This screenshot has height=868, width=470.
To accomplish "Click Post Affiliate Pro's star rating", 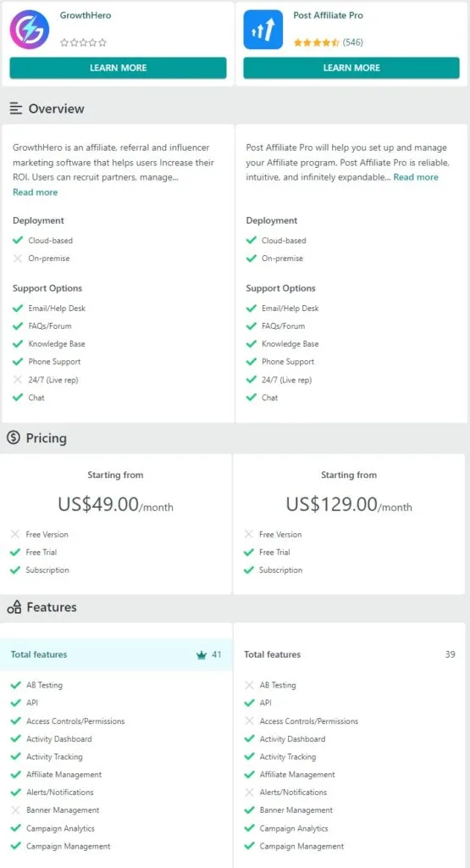I will tap(316, 42).
